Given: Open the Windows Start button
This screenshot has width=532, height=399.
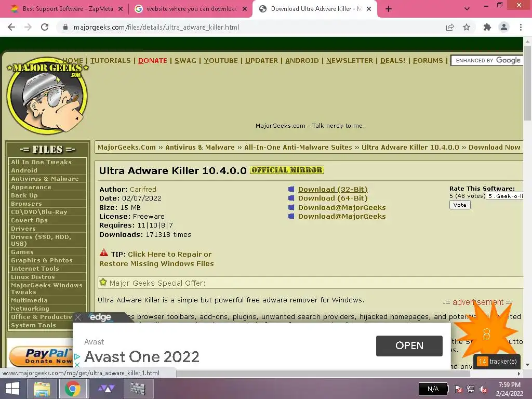Looking at the screenshot, I should point(12,389).
